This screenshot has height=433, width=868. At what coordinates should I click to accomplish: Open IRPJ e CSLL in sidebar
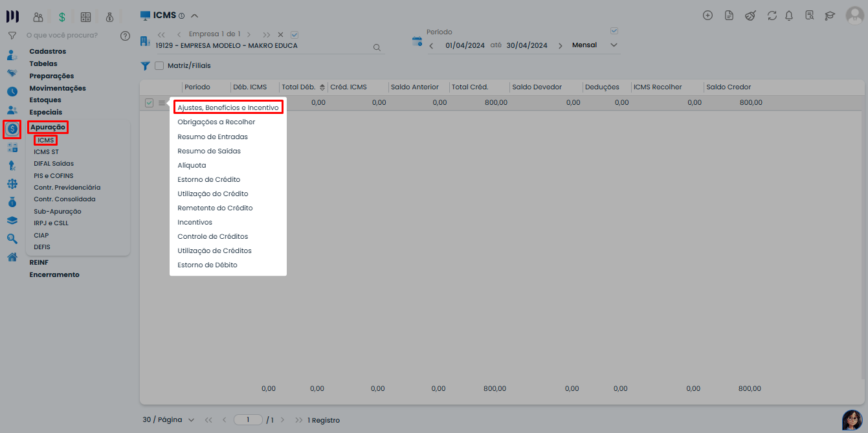[51, 223]
